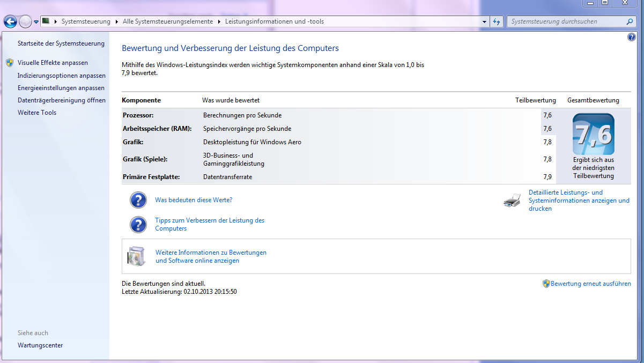The image size is (644, 363).
Task: Select Alle Systemsteuerungselemente breadcrumb
Action: (168, 21)
